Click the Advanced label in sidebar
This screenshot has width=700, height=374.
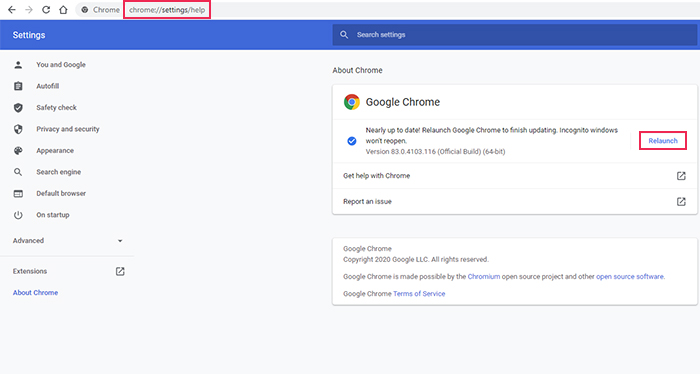pos(28,241)
